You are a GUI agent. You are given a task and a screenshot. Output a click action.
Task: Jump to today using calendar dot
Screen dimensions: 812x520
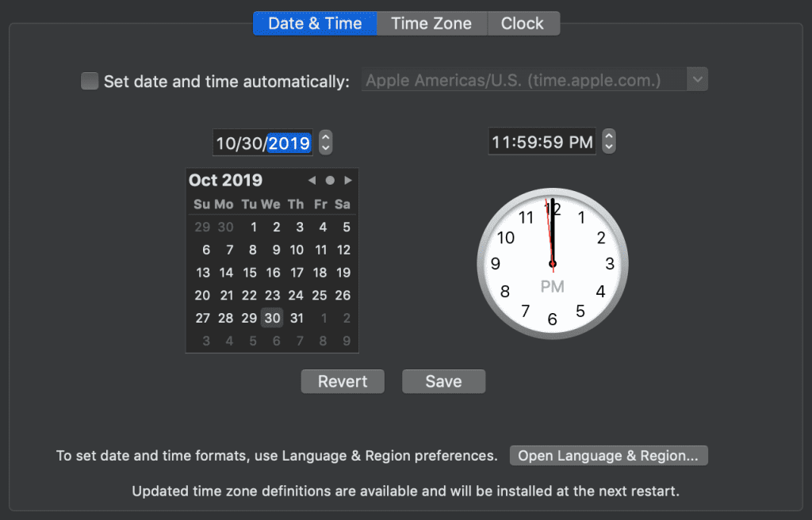[330, 180]
